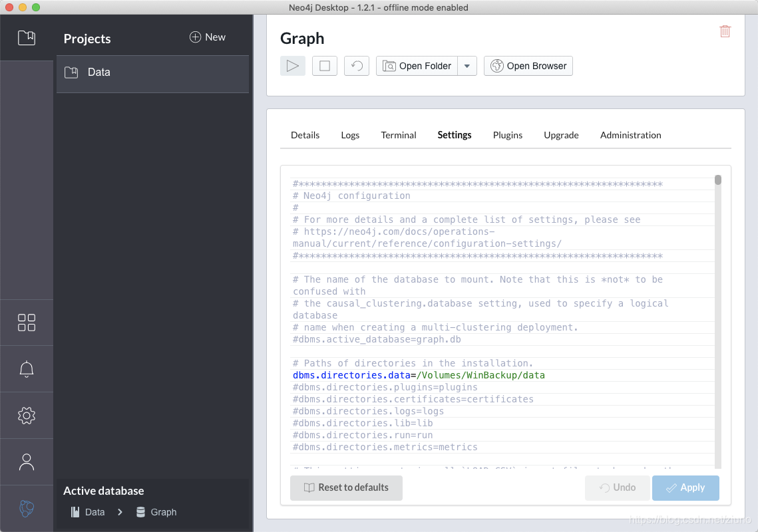Open the Graph Apps grid icon
This screenshot has width=758, height=532.
coord(27,323)
